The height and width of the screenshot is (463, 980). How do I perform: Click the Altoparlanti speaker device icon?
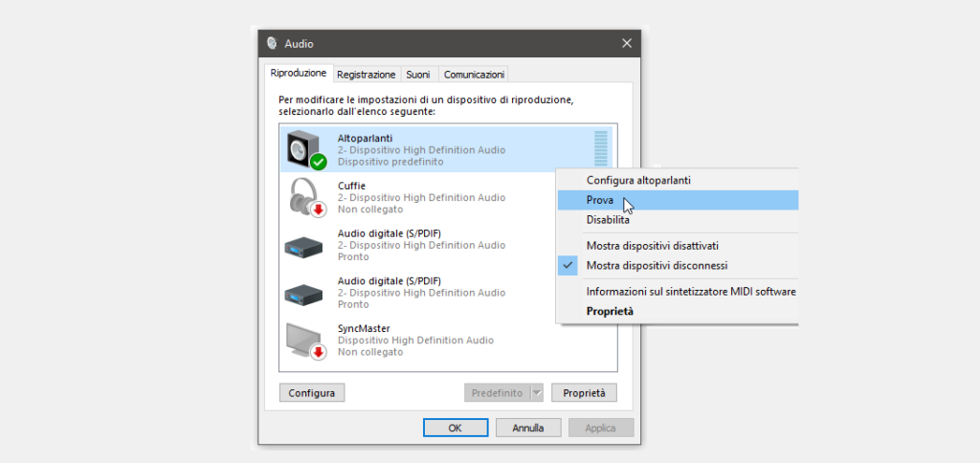pos(307,150)
